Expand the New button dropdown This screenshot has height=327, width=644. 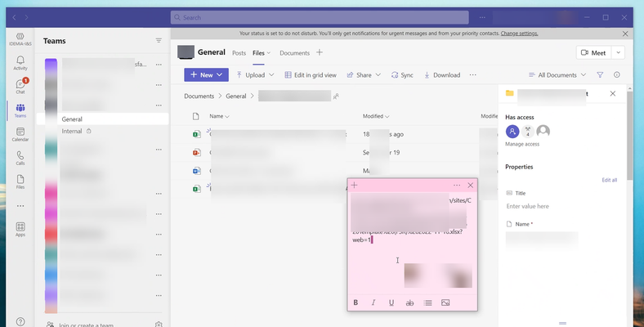[219, 74]
